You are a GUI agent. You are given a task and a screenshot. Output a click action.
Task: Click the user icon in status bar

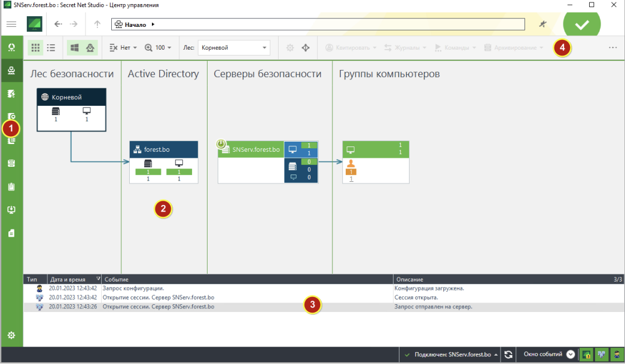(x=617, y=354)
